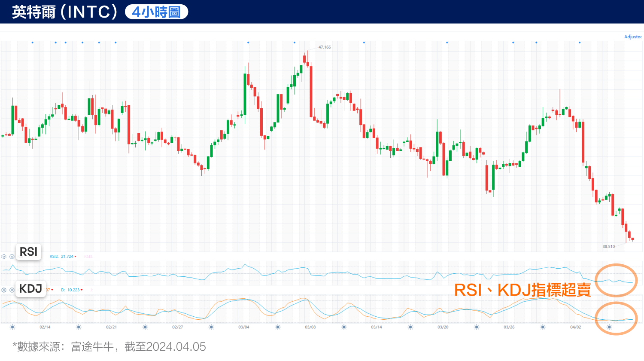Expand the RSI2 21.724 value dropdown
Viewport: 644px width, 361px height.
coord(76,257)
